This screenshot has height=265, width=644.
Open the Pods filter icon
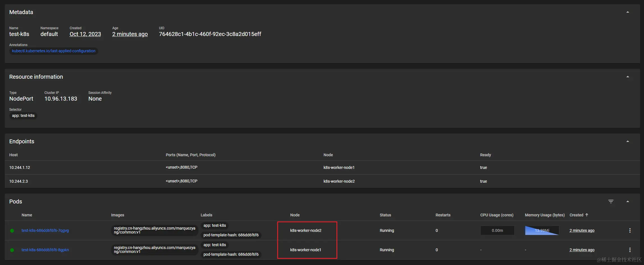click(611, 201)
